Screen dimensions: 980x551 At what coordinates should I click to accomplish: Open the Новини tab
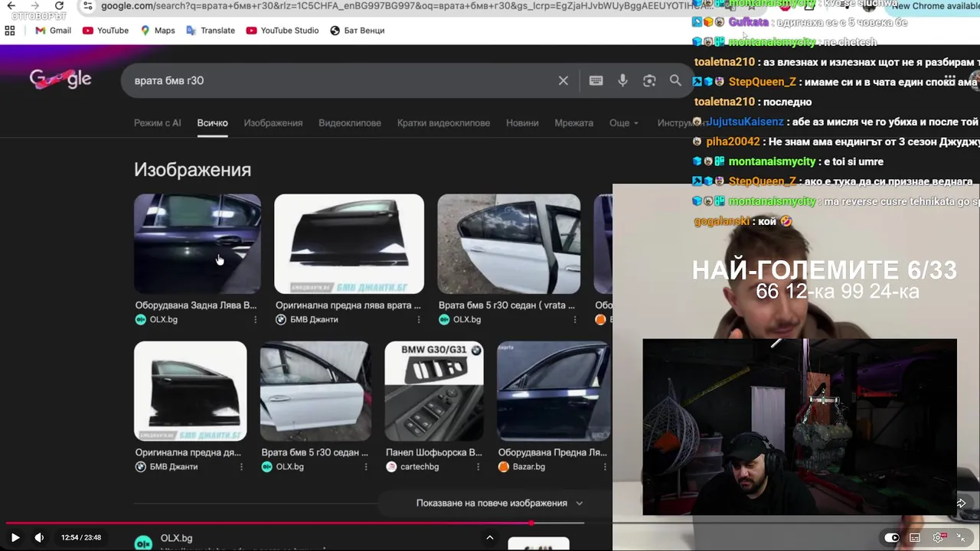pyautogui.click(x=522, y=122)
